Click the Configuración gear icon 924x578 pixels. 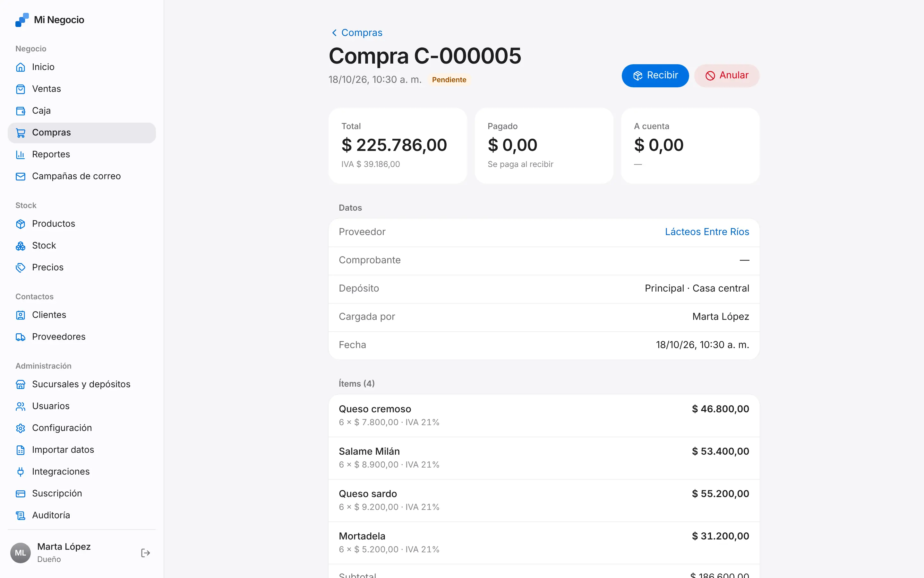point(21,428)
